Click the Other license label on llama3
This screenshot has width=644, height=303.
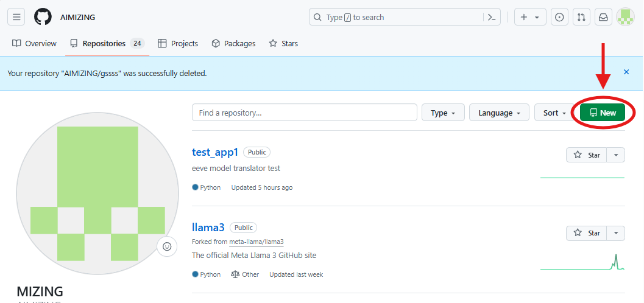click(245, 274)
